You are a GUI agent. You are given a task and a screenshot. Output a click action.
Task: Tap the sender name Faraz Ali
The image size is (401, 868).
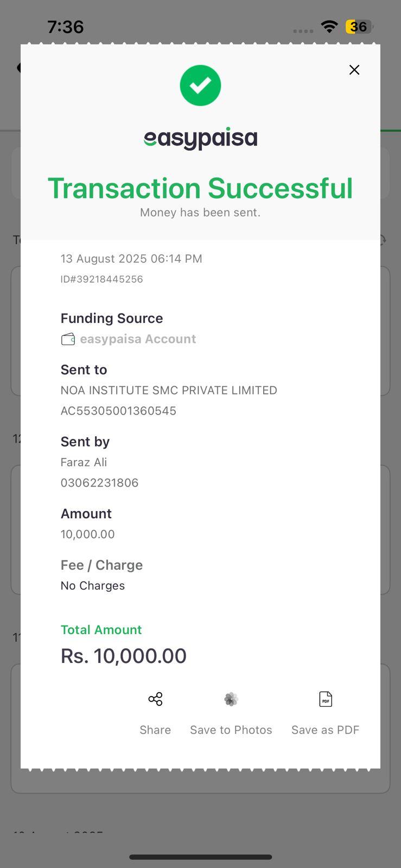point(84,463)
